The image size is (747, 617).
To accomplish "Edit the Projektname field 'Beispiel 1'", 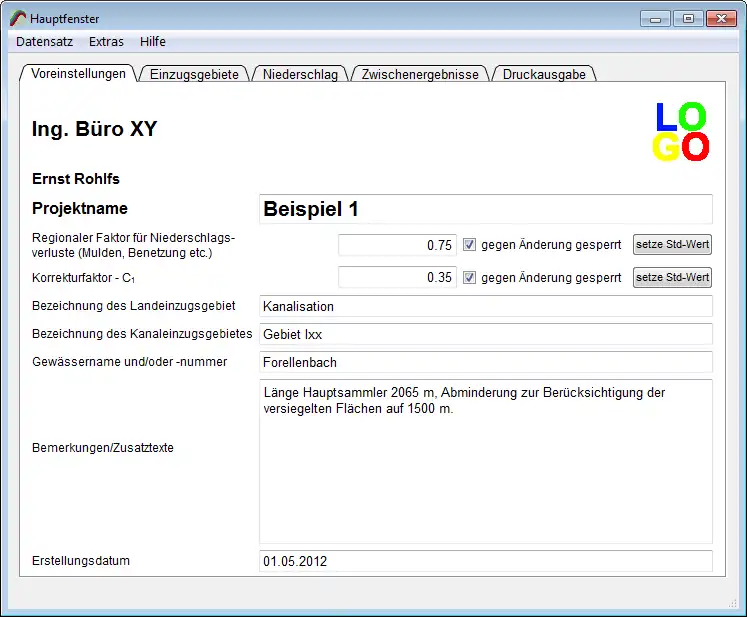I will tap(485, 209).
